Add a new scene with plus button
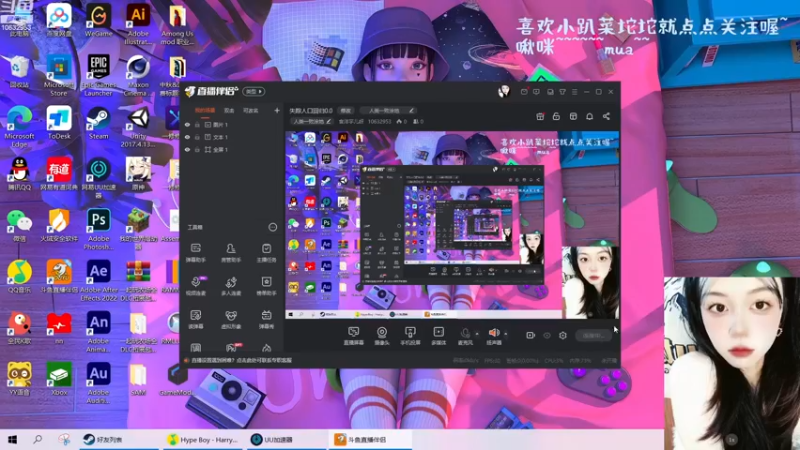 [x=277, y=110]
